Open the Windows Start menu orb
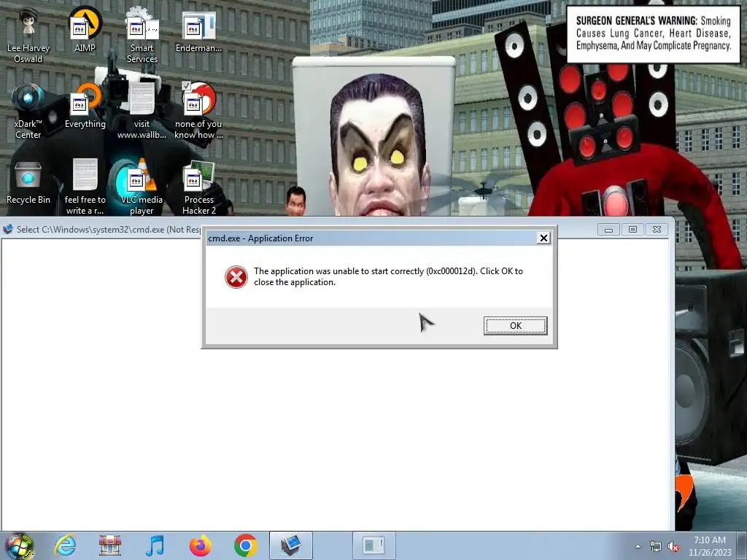The height and width of the screenshot is (560, 747). (20, 545)
